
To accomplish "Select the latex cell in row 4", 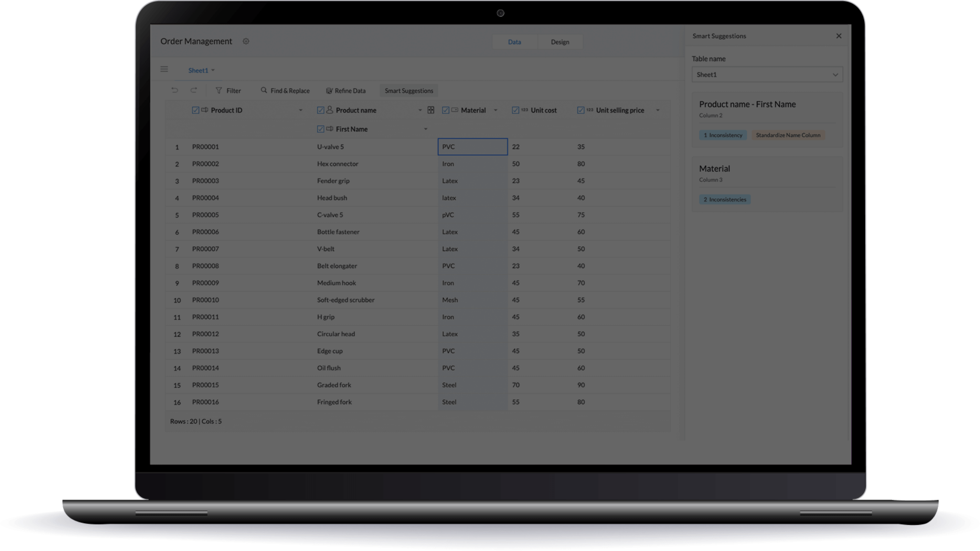I will 472,198.
